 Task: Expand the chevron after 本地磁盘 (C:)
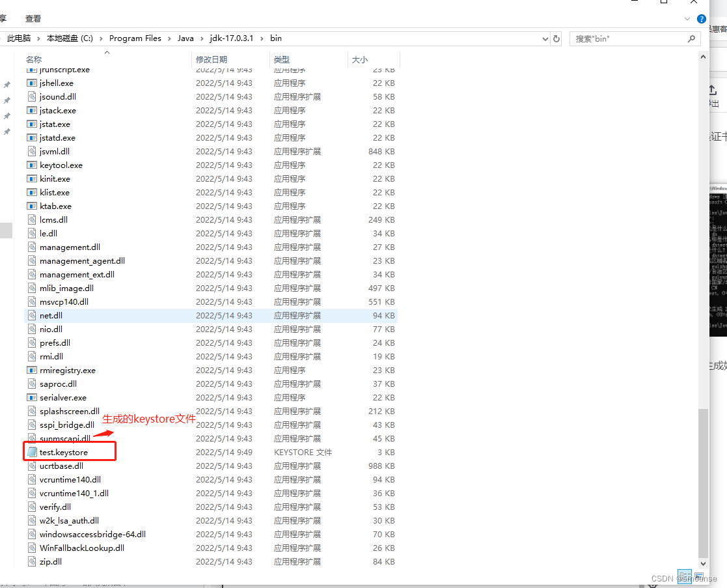[101, 38]
